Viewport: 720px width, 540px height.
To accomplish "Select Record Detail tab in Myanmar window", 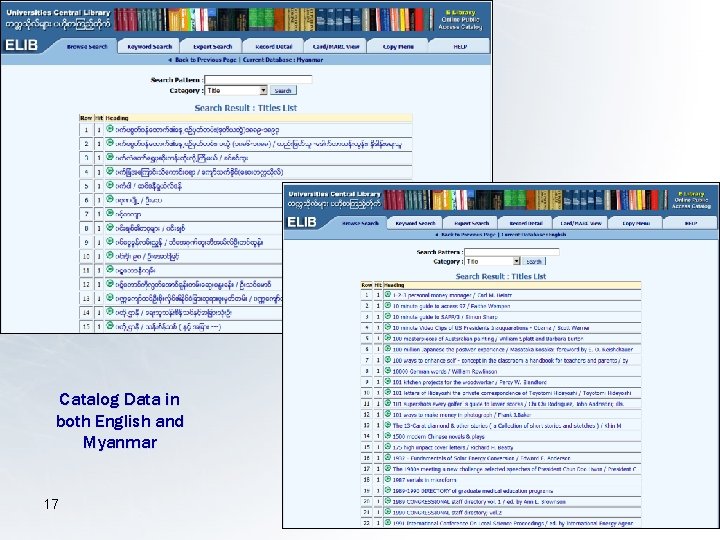I will 274,46.
